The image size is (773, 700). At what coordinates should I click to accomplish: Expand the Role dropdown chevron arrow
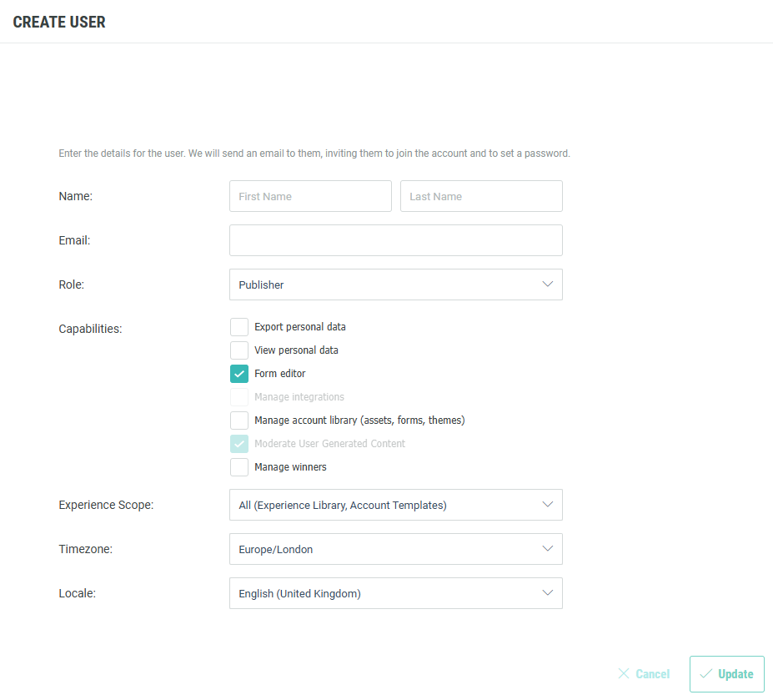(x=548, y=284)
